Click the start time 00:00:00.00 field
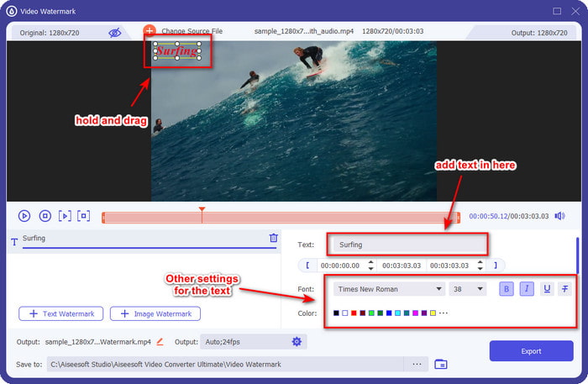Screen dimensions: 588x384 tap(340, 266)
